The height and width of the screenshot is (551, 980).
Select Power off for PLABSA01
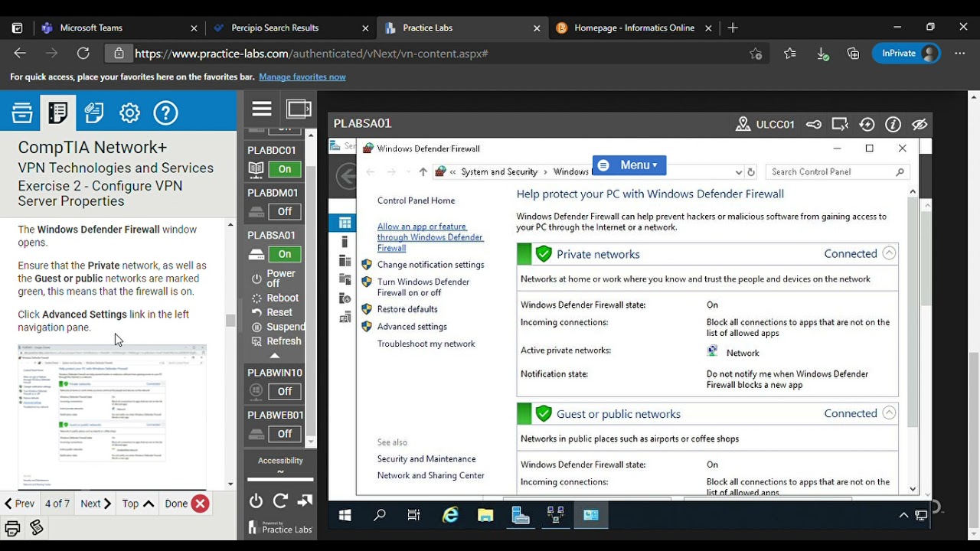click(274, 278)
